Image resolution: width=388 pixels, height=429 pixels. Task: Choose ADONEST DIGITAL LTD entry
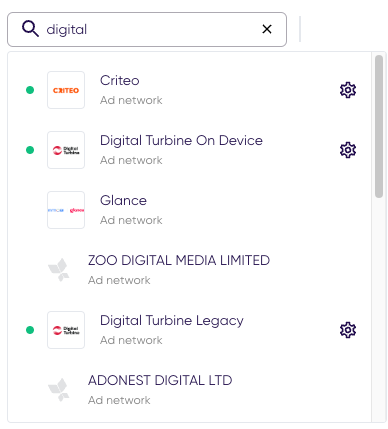point(189,390)
